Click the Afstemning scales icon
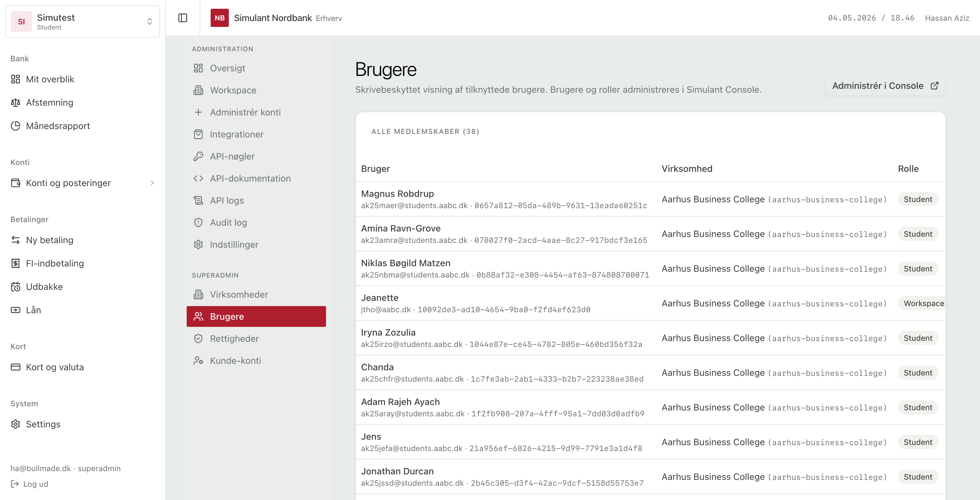 point(15,102)
